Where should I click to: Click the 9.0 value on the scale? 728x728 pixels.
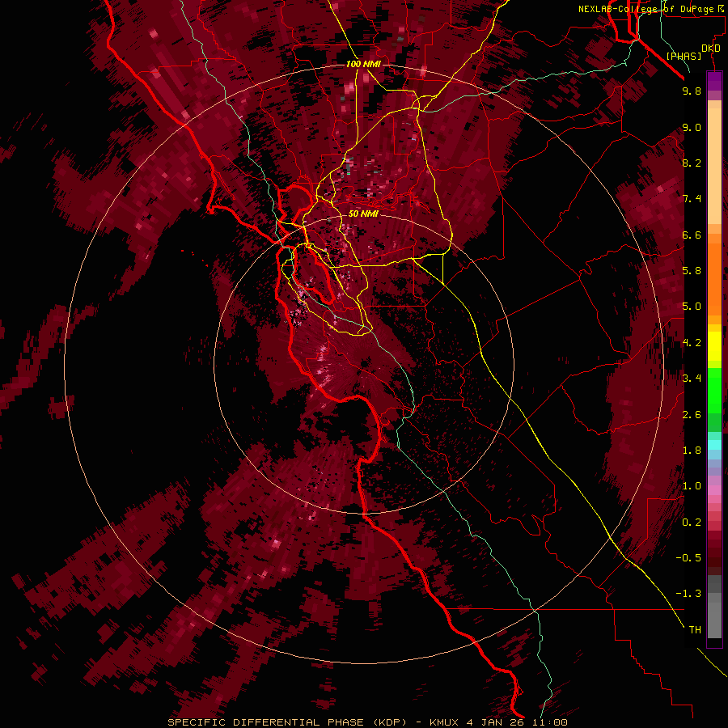point(692,128)
